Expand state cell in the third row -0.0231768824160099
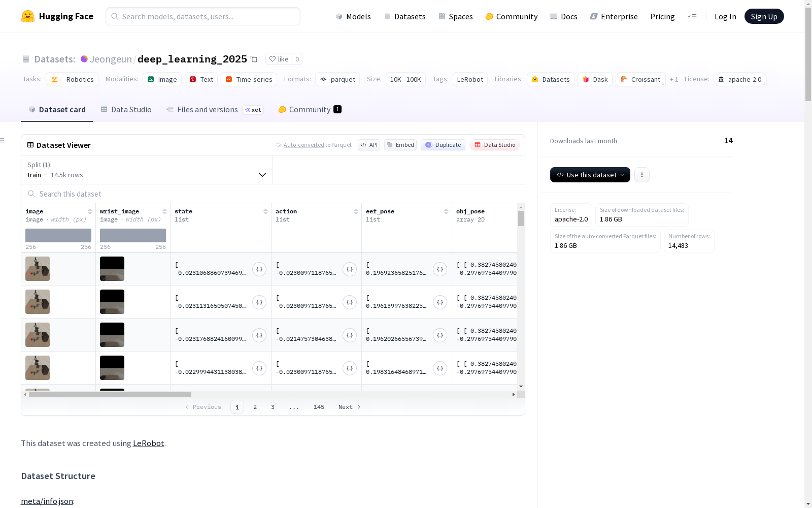Image resolution: width=812 pixels, height=508 pixels. pos(259,335)
